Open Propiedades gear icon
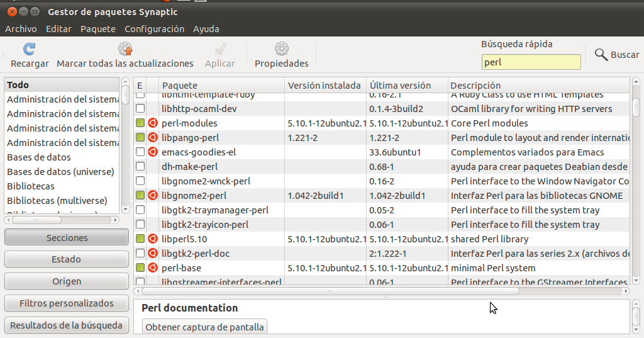 (282, 49)
